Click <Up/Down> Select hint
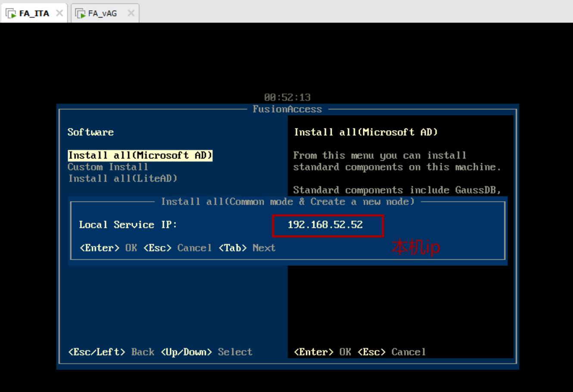 (206, 352)
